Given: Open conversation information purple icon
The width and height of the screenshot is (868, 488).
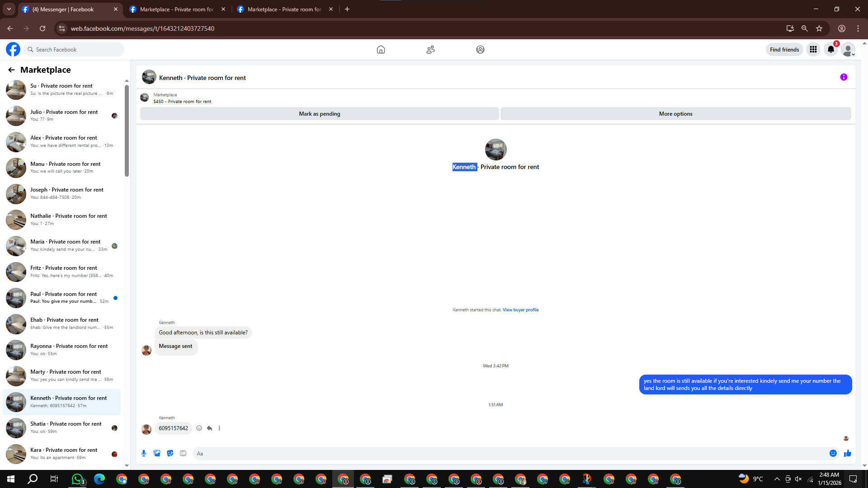Looking at the screenshot, I should pos(844,77).
